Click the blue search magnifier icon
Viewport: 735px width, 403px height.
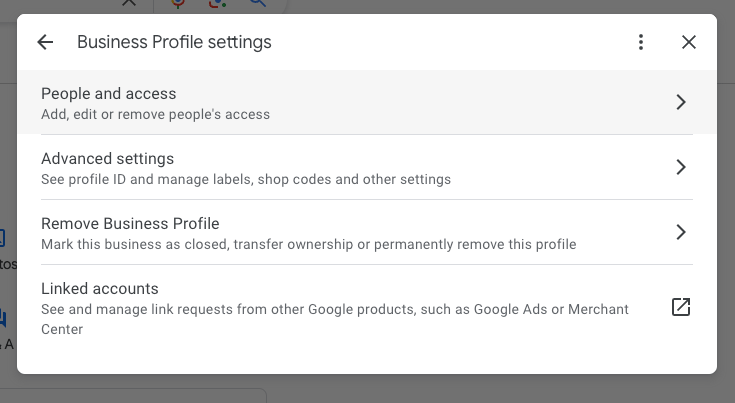coord(259,3)
